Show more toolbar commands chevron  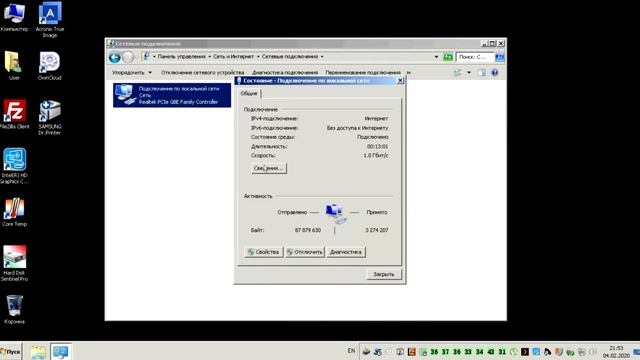click(409, 73)
